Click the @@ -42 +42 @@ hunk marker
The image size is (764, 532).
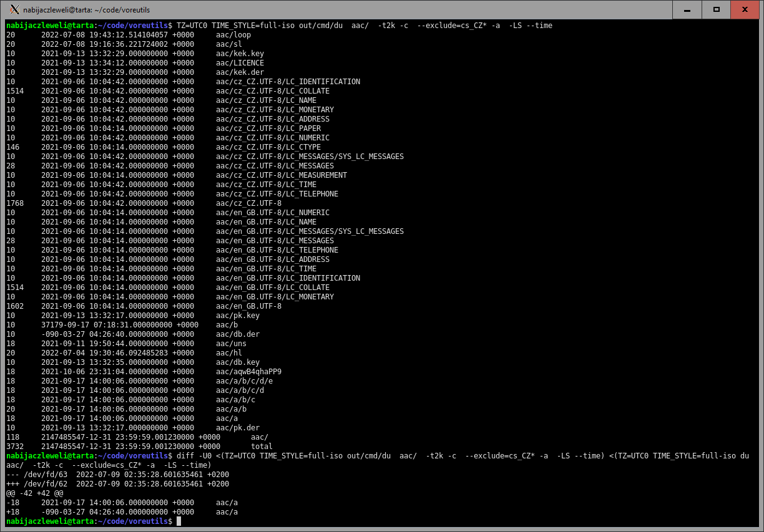click(34, 493)
